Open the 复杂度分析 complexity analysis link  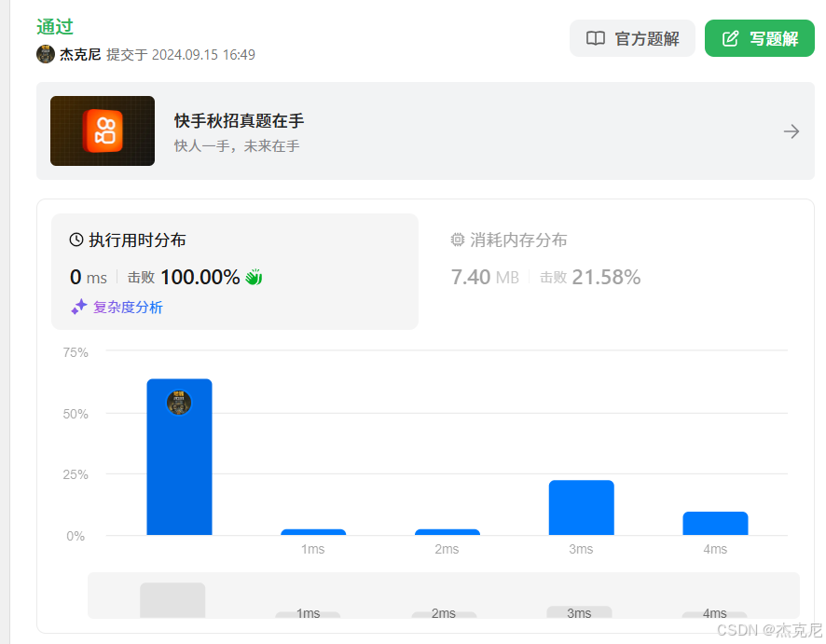(128, 307)
